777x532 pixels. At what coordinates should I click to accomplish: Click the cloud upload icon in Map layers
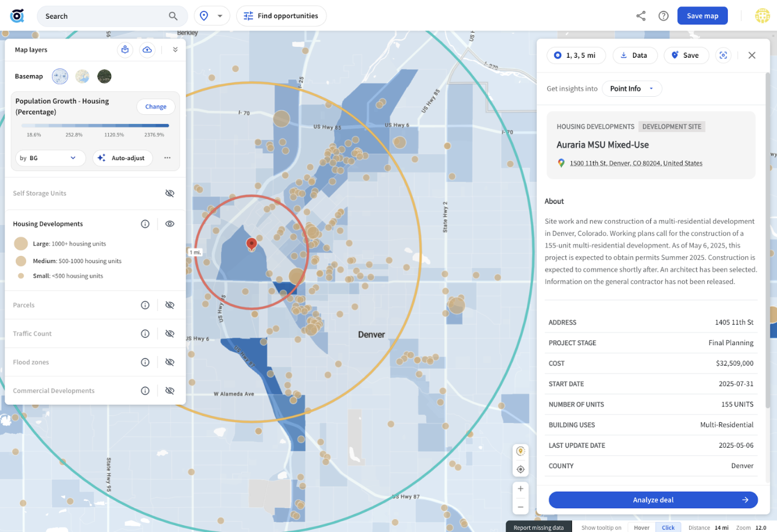point(147,50)
